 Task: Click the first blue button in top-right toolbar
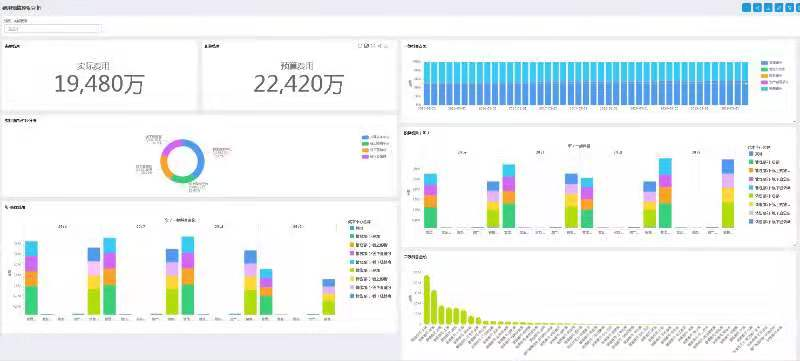tap(746, 7)
